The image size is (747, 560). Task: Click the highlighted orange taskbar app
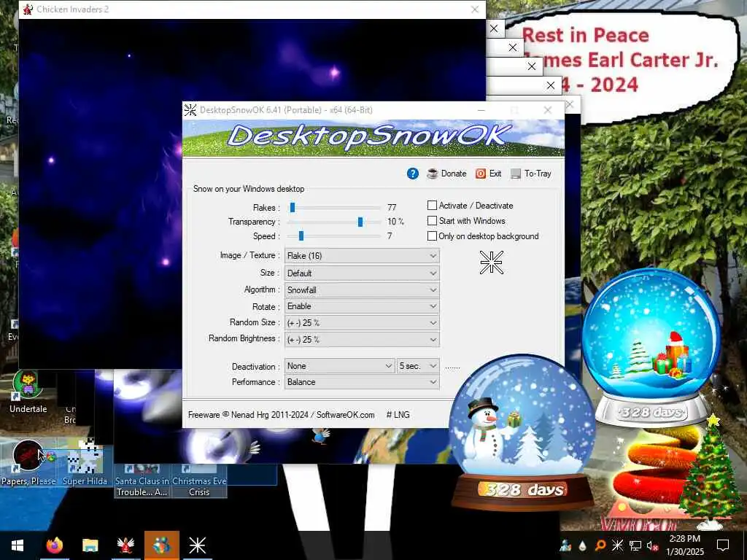pos(162,545)
